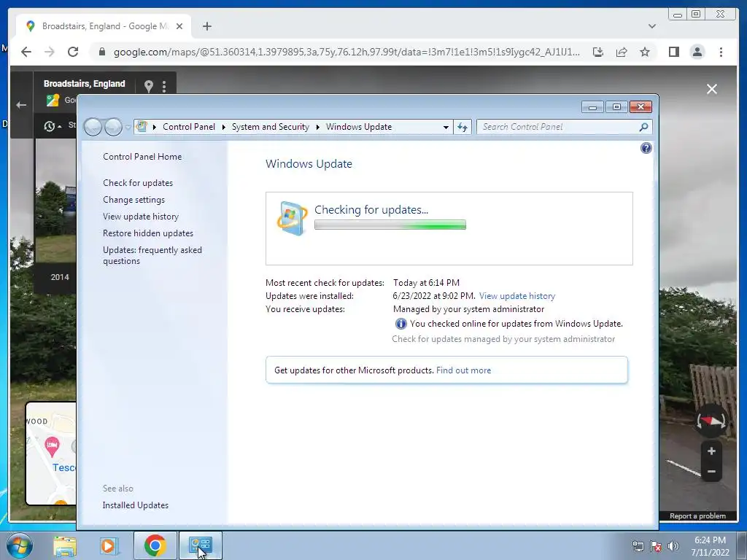Zoom in Street View with plus button
Viewport: 747px width, 560px height.
coord(711,451)
